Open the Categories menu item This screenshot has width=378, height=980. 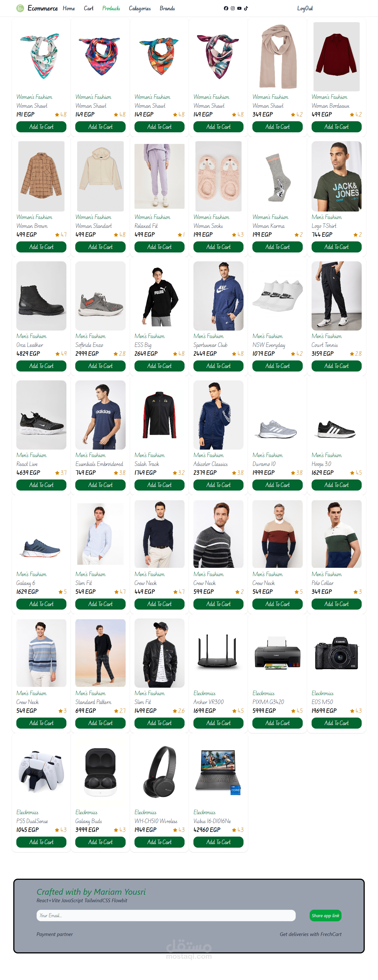[x=139, y=8]
